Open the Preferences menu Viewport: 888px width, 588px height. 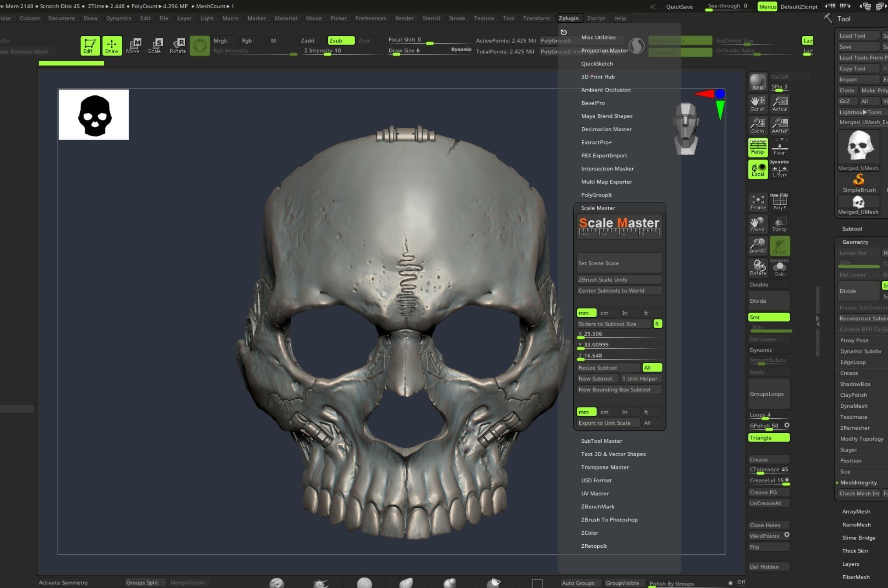coord(370,18)
